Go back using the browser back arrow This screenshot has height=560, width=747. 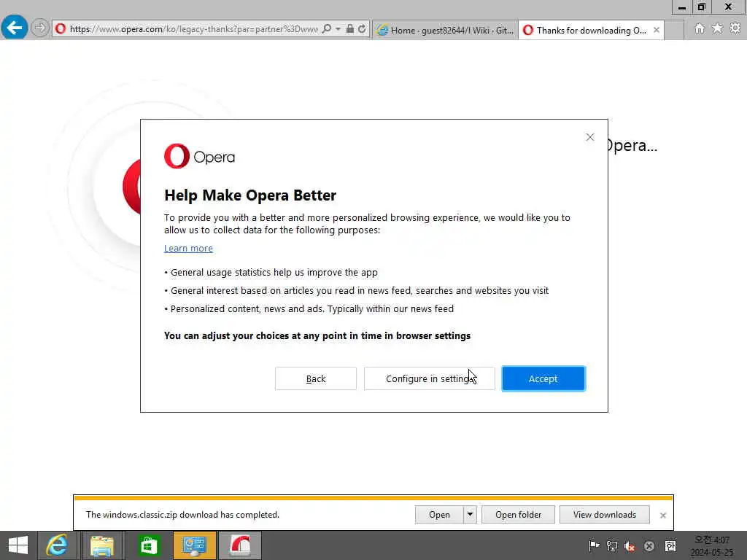(15, 28)
